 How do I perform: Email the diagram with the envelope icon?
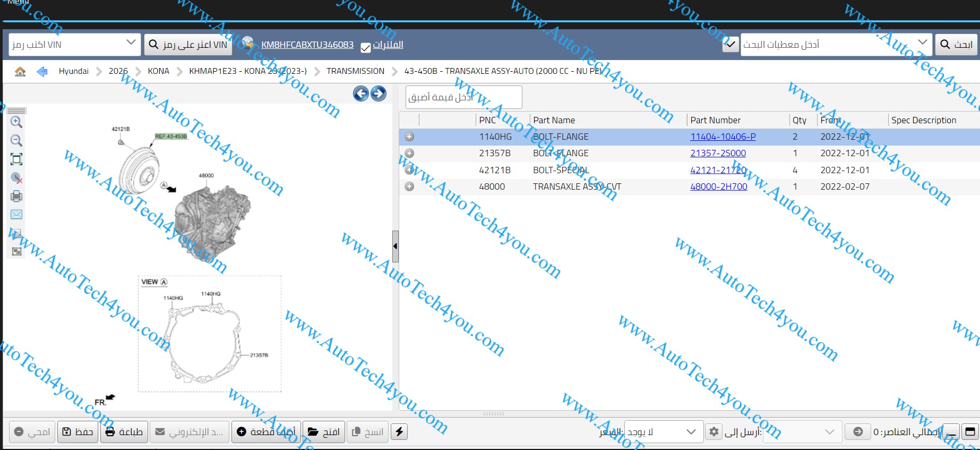click(16, 215)
